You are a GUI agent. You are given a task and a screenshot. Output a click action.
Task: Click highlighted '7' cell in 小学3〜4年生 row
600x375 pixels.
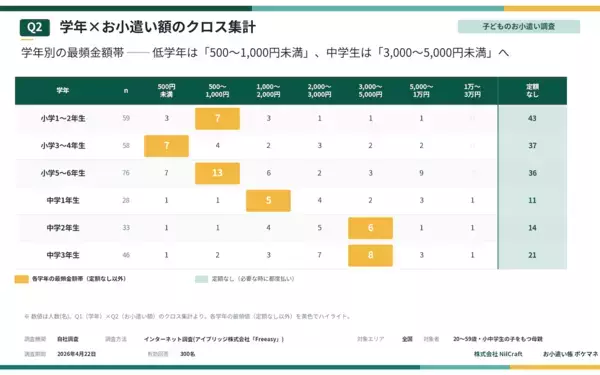[x=166, y=146]
